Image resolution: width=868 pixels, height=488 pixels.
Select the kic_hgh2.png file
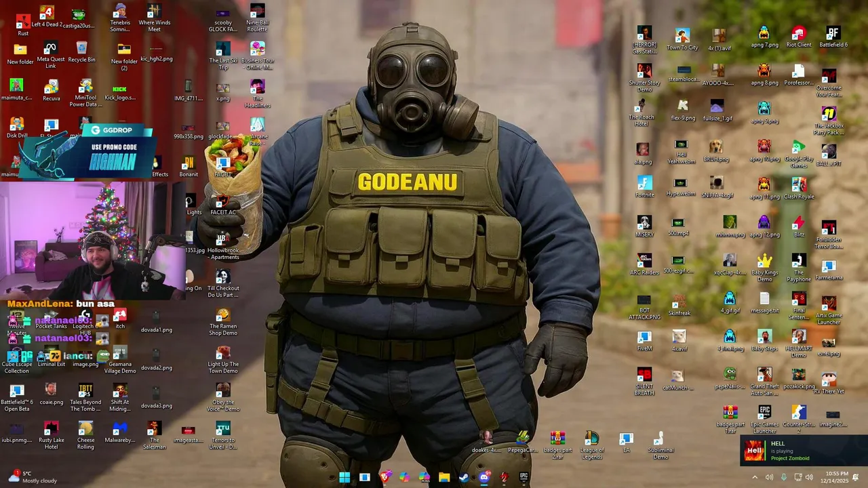click(x=156, y=54)
